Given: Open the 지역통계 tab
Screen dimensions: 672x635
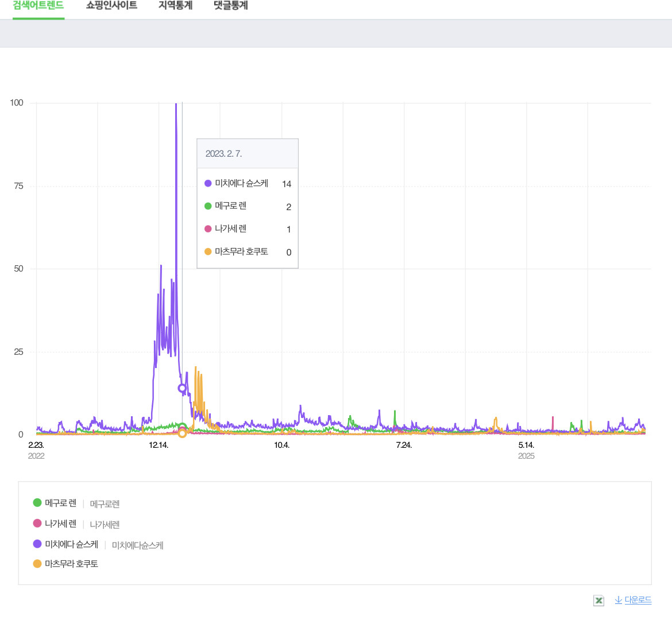Looking at the screenshot, I should click(x=175, y=6).
